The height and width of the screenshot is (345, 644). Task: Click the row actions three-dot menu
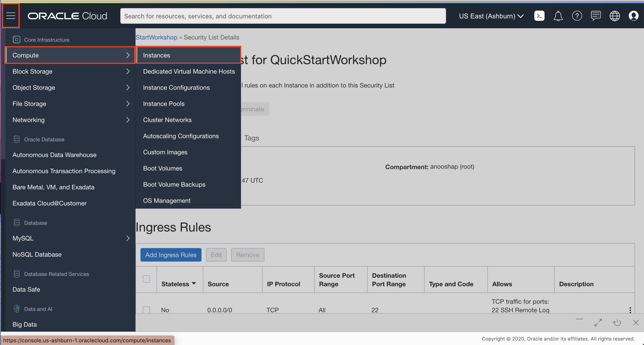pos(630,310)
